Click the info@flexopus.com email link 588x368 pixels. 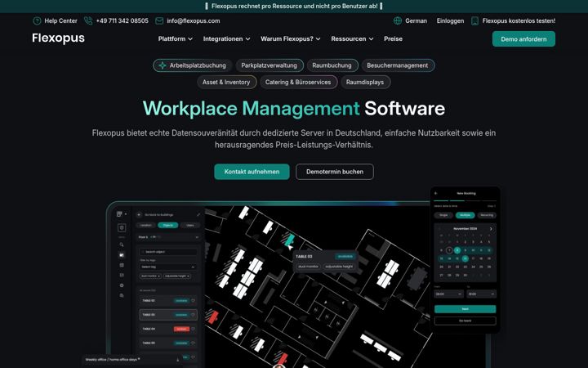click(193, 21)
